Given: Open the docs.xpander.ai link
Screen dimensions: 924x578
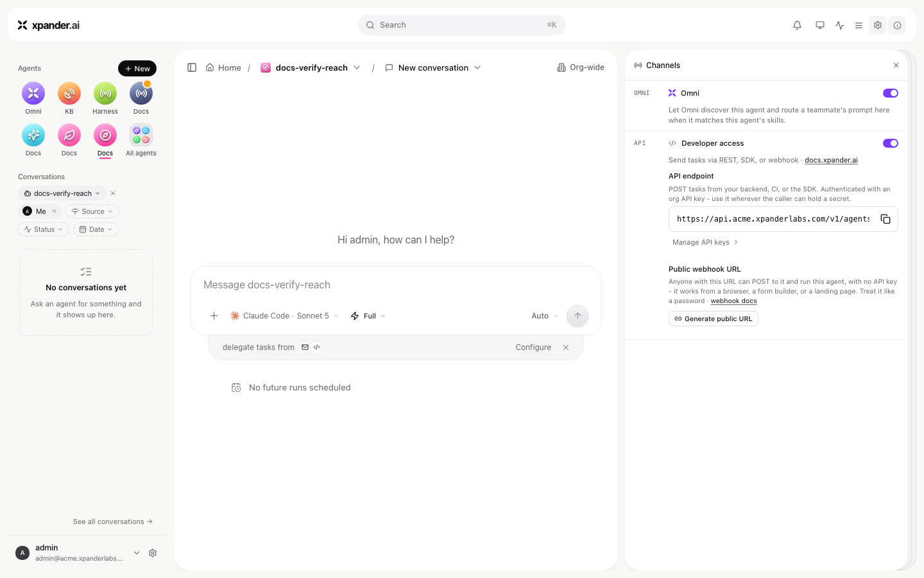Looking at the screenshot, I should point(831,160).
